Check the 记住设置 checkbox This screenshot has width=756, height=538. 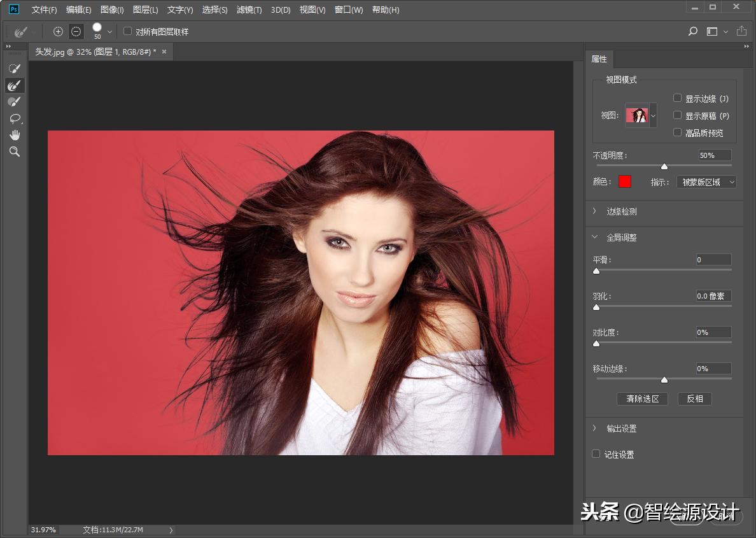click(596, 454)
